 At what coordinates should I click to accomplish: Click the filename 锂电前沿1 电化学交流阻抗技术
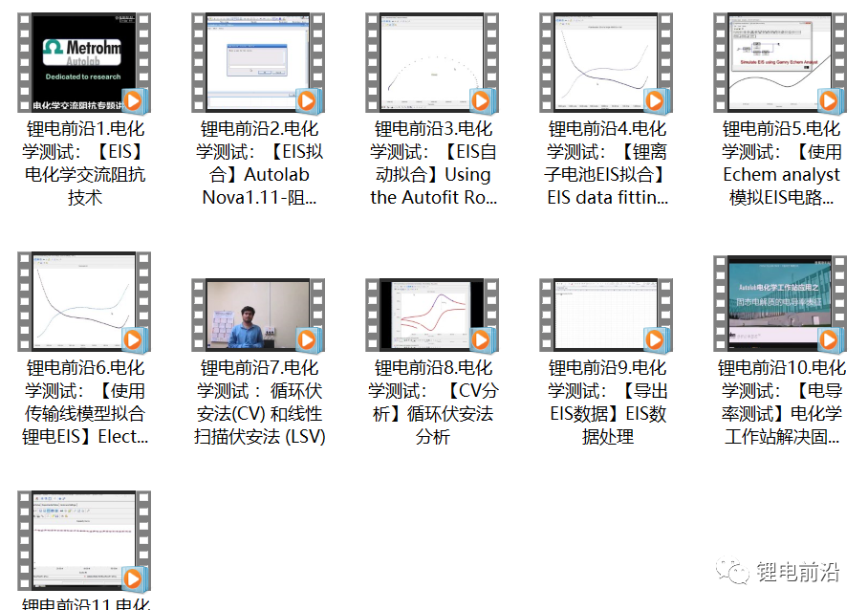[x=84, y=163]
